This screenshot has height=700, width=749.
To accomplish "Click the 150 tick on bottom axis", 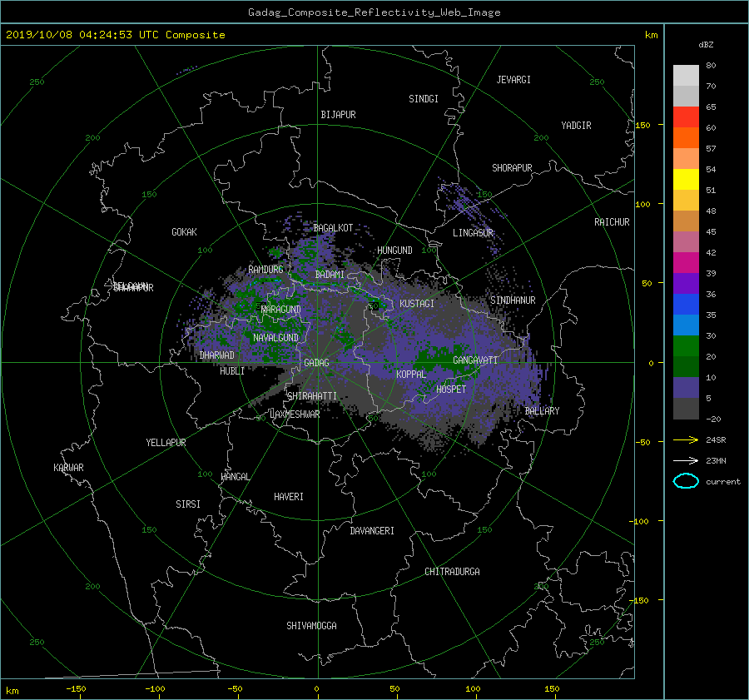I will (552, 689).
